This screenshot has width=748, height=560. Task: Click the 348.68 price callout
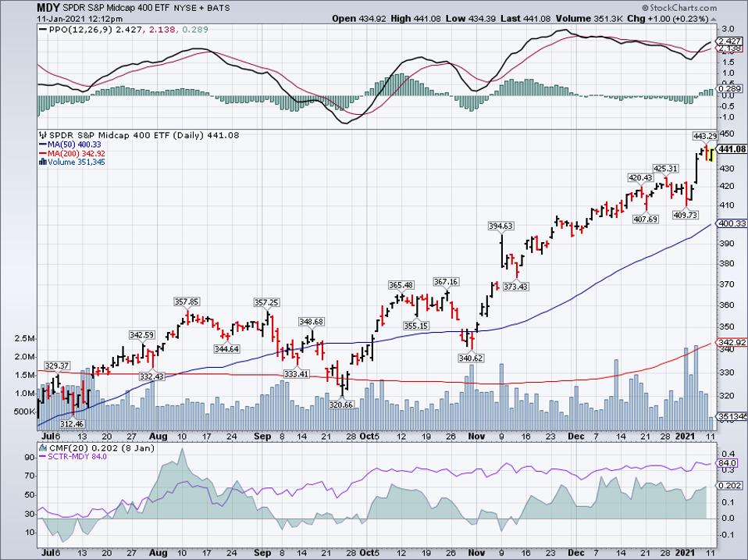click(312, 322)
